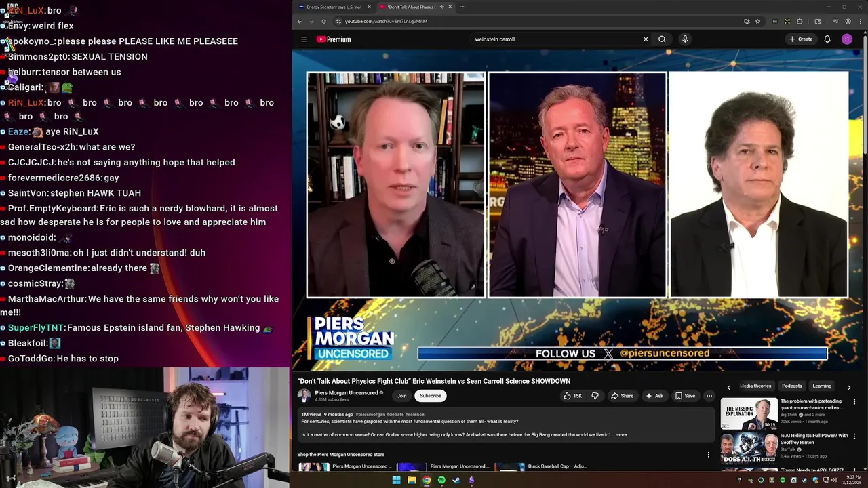Go back in the Chrome browser
This screenshot has height=488, width=868.
pyautogui.click(x=300, y=21)
